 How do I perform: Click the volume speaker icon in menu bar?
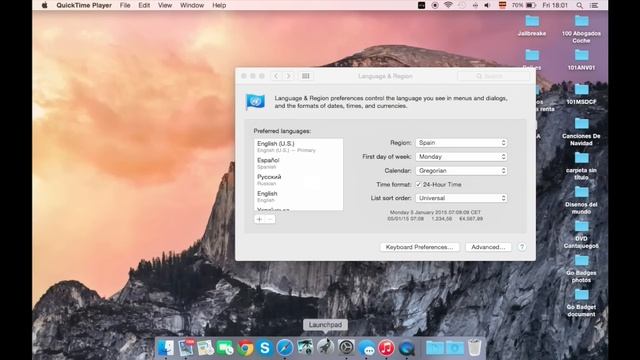[487, 5]
